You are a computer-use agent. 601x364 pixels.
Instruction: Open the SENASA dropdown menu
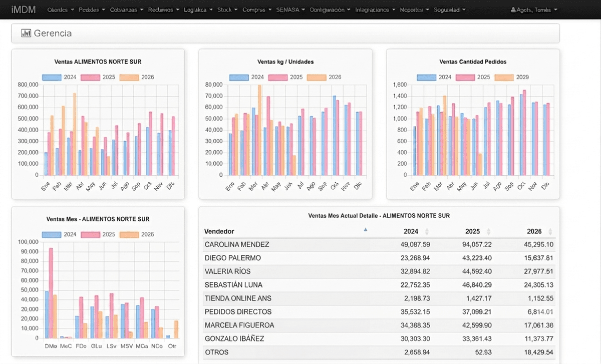tap(290, 10)
